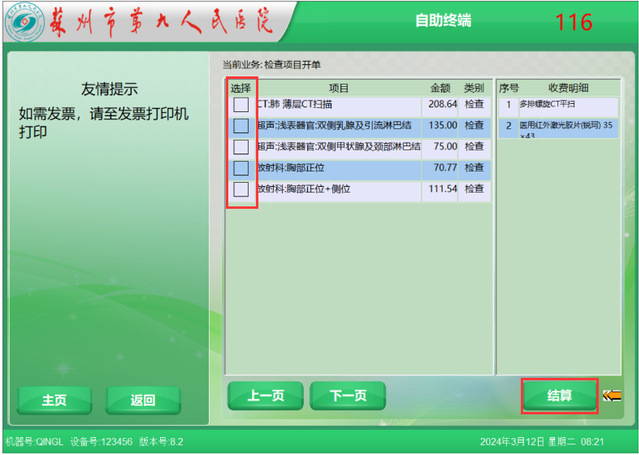Advance to next page with 下一页
The image size is (639, 455).
pyautogui.click(x=347, y=396)
